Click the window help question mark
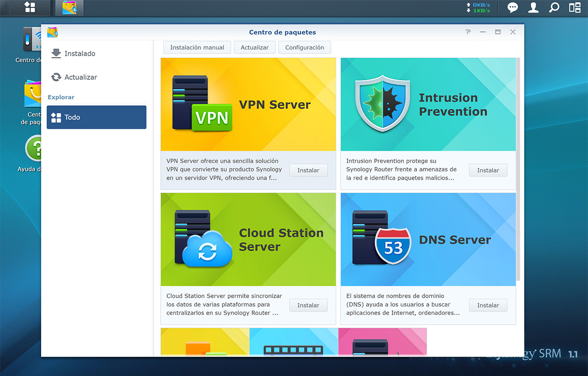Viewport: 588px width, 376px height. click(468, 32)
